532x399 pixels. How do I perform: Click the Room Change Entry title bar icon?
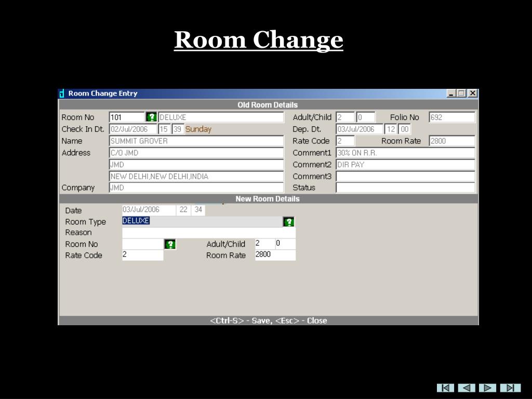click(62, 94)
